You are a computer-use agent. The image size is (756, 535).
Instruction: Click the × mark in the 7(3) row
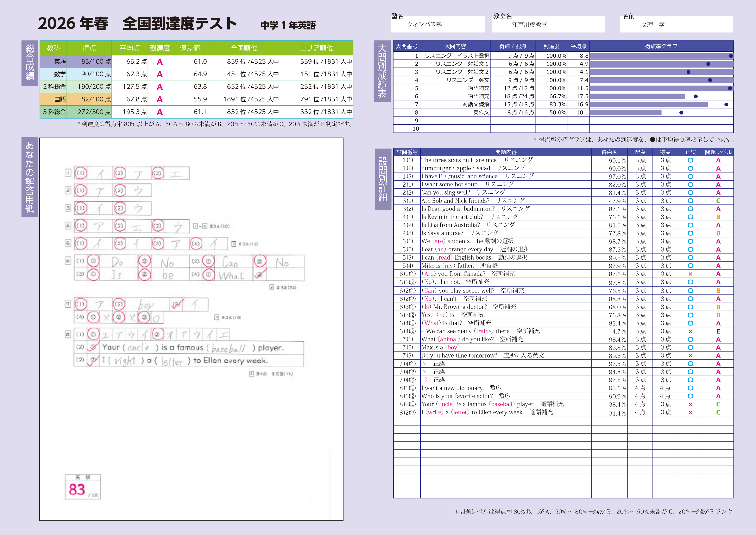(x=690, y=356)
